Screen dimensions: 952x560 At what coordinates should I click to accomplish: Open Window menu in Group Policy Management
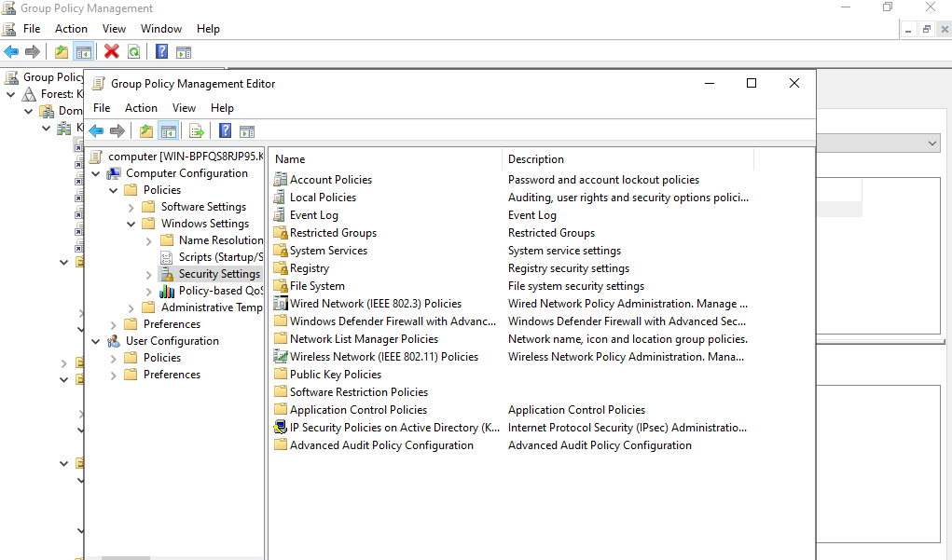(x=161, y=29)
